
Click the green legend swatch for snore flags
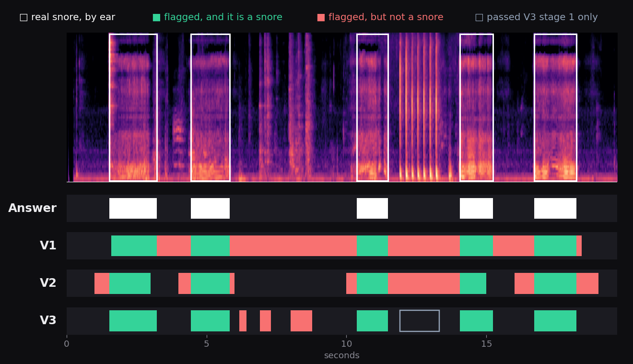[156, 18]
